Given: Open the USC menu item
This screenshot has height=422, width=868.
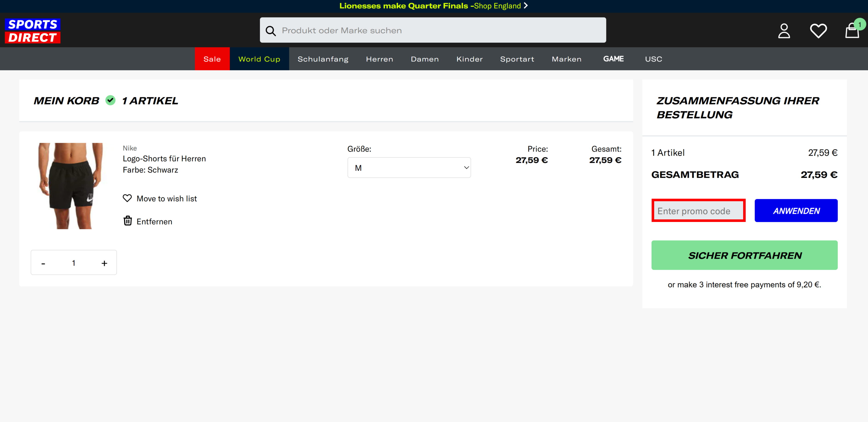Looking at the screenshot, I should [x=653, y=59].
